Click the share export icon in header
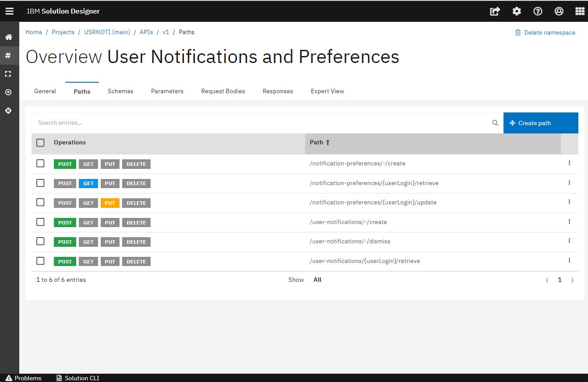Viewport: 588px width, 382px height. coord(495,11)
